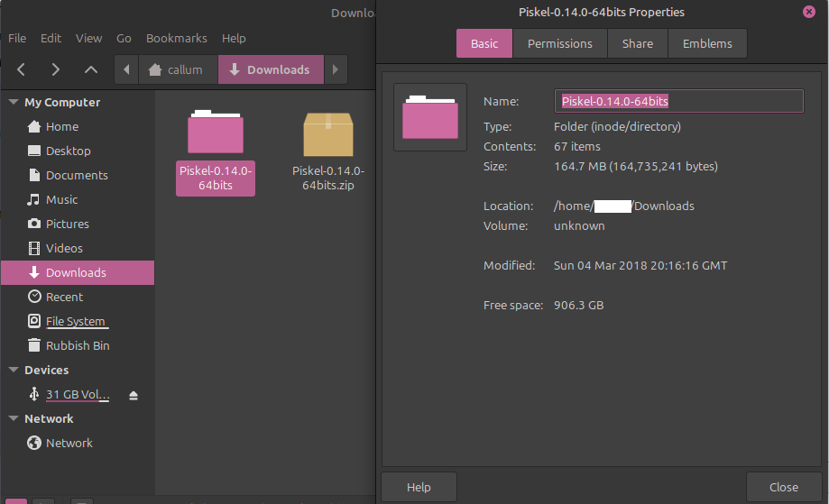Collapse the Network section
This screenshot has width=829, height=504.
[14, 418]
